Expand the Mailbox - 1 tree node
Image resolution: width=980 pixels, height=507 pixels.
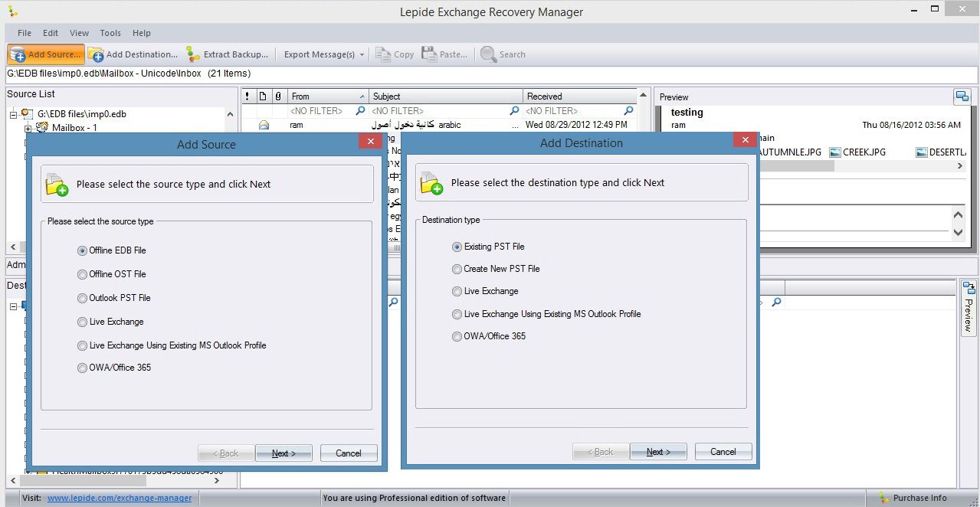point(28,128)
